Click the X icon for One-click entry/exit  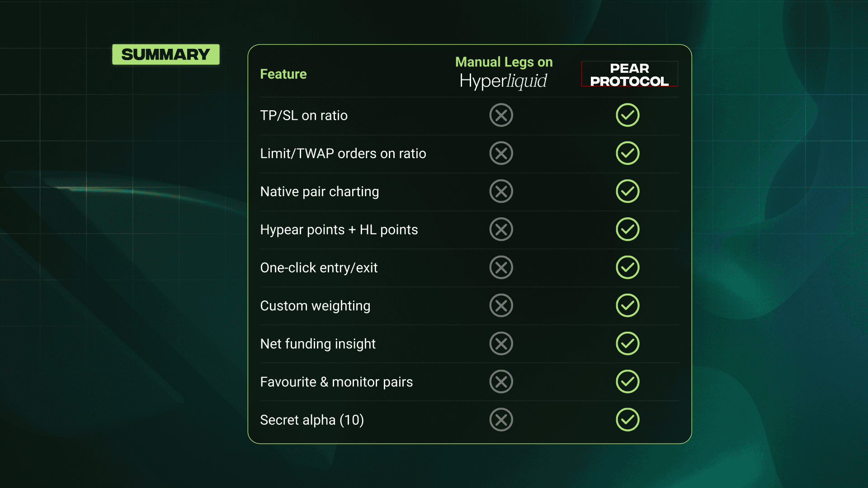501,267
